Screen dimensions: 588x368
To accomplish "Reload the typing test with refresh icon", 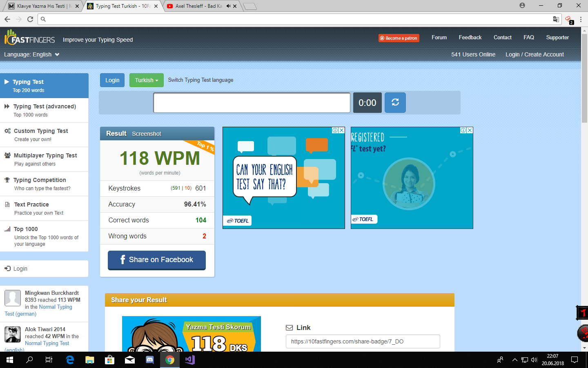I will click(x=395, y=102).
